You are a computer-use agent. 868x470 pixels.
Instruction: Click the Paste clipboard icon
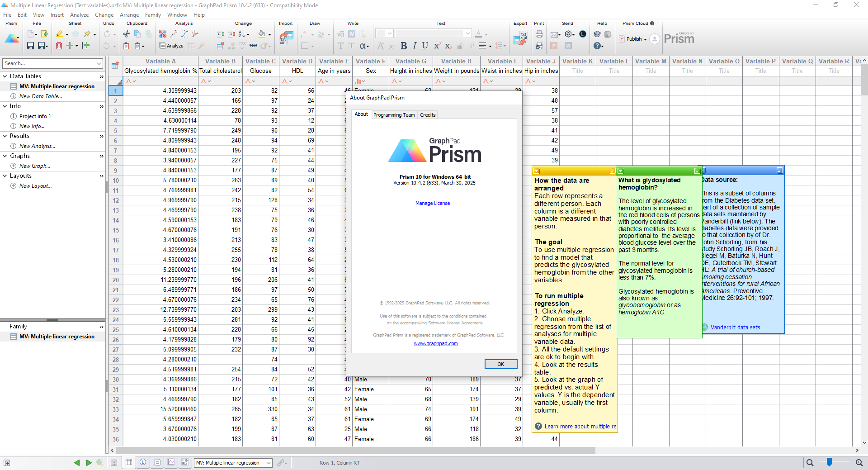click(126, 46)
